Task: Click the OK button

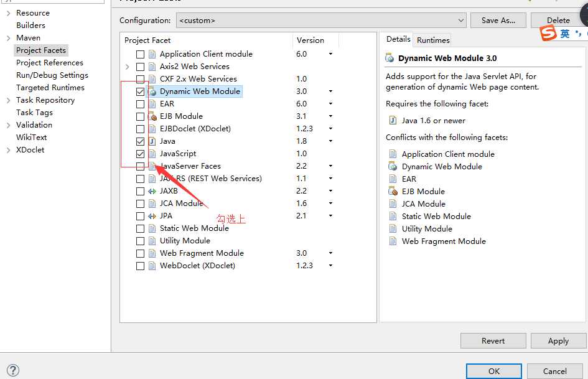Action: coord(494,371)
